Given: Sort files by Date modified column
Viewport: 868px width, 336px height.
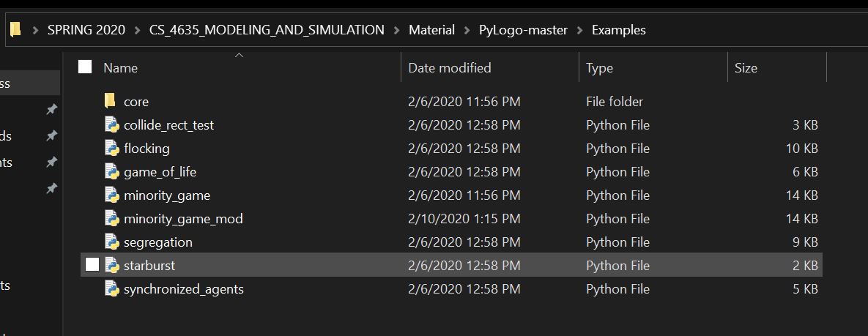Looking at the screenshot, I should tap(449, 68).
